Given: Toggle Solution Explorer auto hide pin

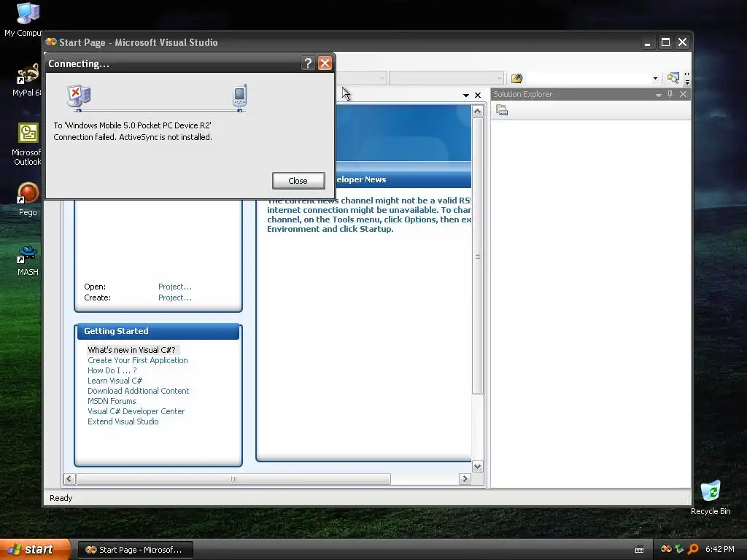Looking at the screenshot, I should coord(670,94).
